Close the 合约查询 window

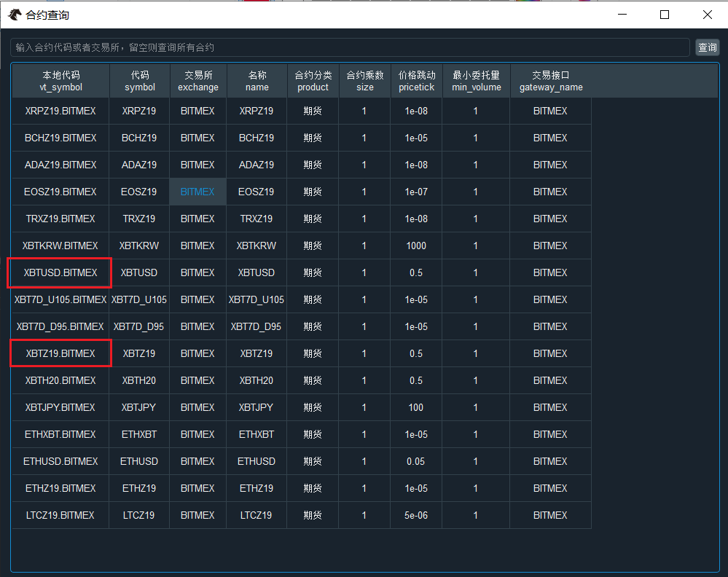click(707, 15)
